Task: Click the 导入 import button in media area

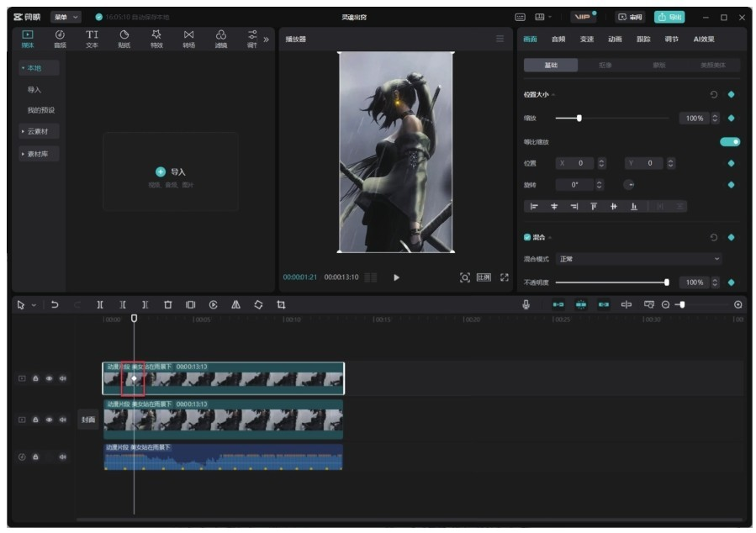Action: pyautogui.click(x=171, y=172)
